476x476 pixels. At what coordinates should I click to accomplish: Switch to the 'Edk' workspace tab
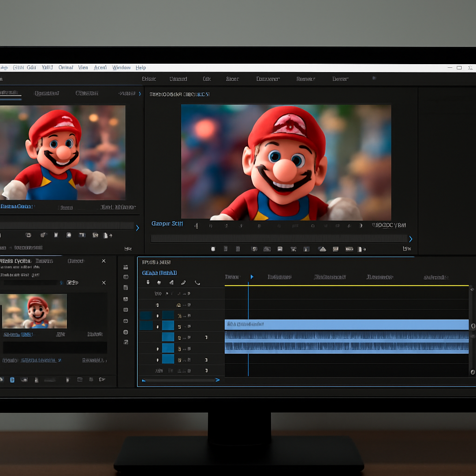click(x=206, y=79)
